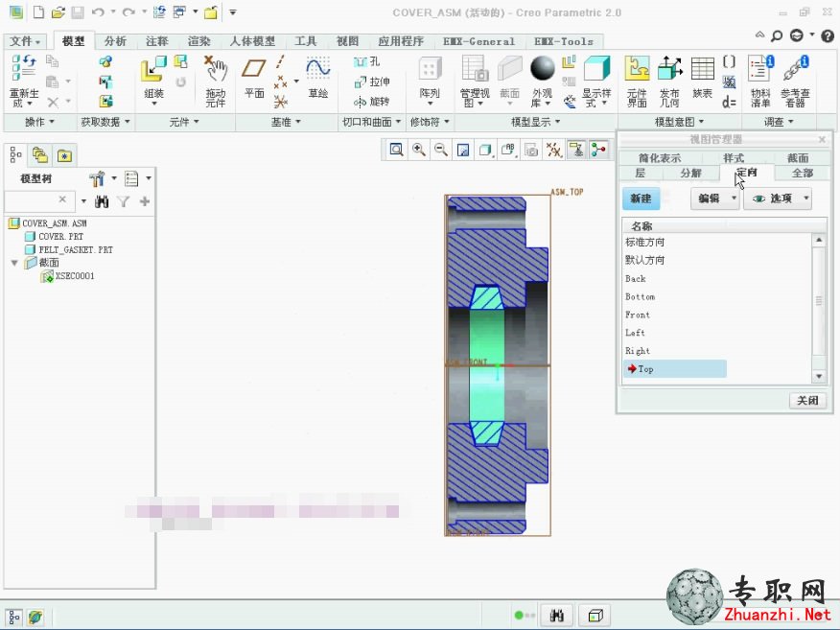Toggle the model tree panel at bottom-left
840x630 pixels.
[x=14, y=617]
